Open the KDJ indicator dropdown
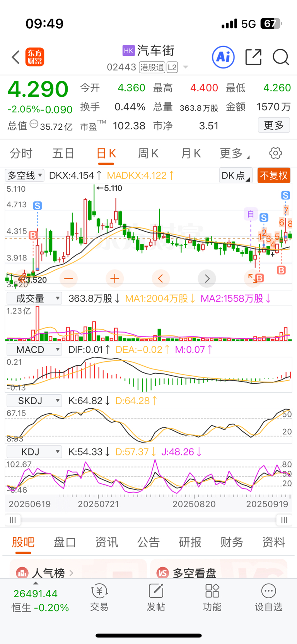The height and width of the screenshot is (644, 297). click(34, 452)
